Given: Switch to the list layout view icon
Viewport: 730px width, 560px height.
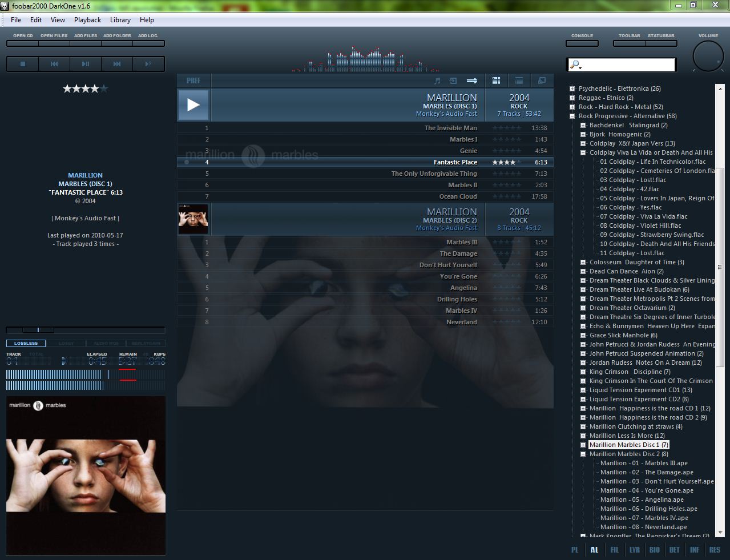Looking at the screenshot, I should pos(519,80).
